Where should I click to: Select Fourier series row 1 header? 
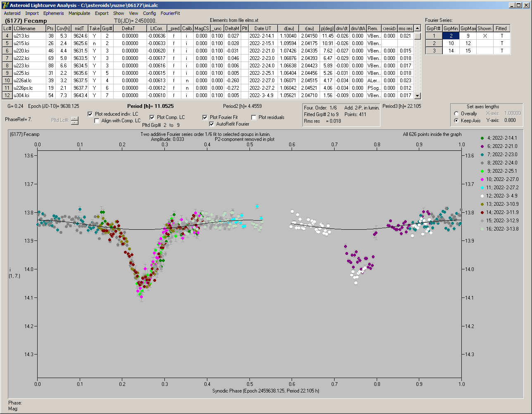point(434,36)
